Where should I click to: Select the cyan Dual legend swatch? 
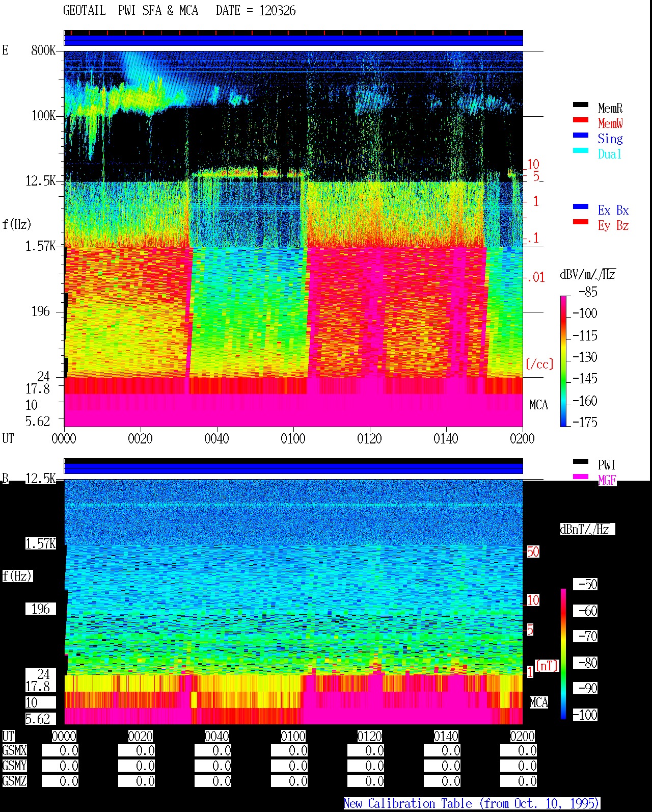click(x=581, y=151)
